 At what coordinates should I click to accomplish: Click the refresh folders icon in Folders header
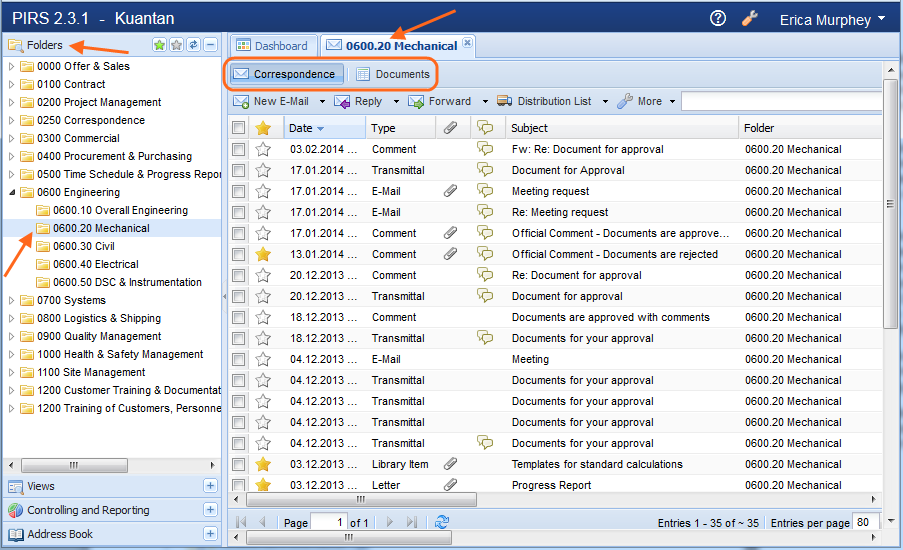click(x=193, y=45)
